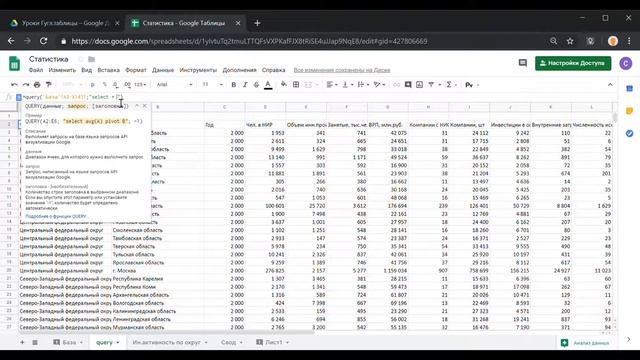Open the Вставка menu
This screenshot has width=640, height=360.
click(109, 70)
